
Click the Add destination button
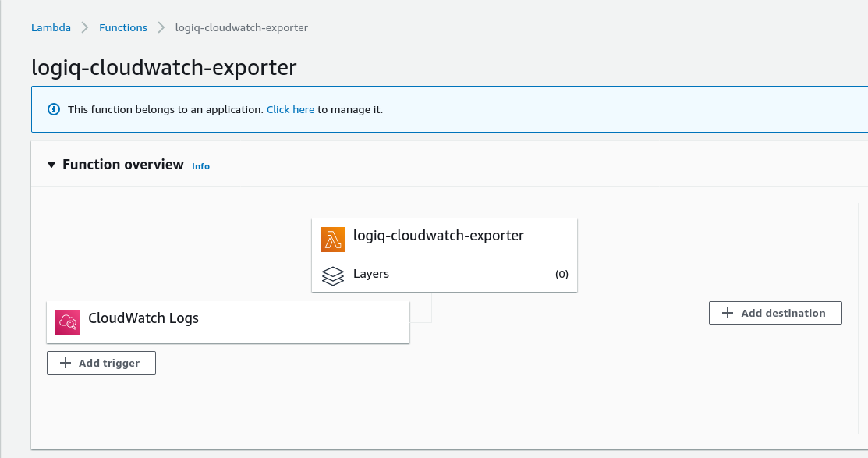pyautogui.click(x=775, y=313)
